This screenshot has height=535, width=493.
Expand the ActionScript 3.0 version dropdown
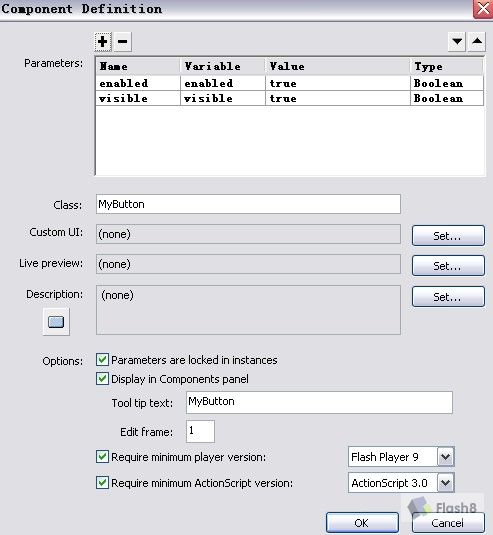click(446, 483)
